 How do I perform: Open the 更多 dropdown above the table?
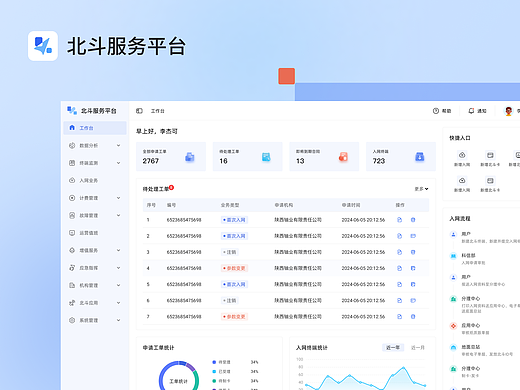coord(421,189)
